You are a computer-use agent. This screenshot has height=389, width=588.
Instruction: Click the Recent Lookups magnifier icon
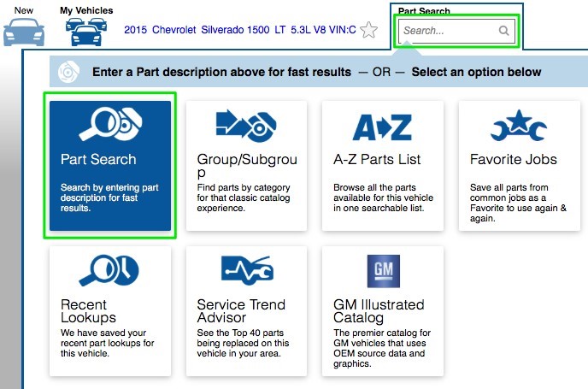[109, 271]
